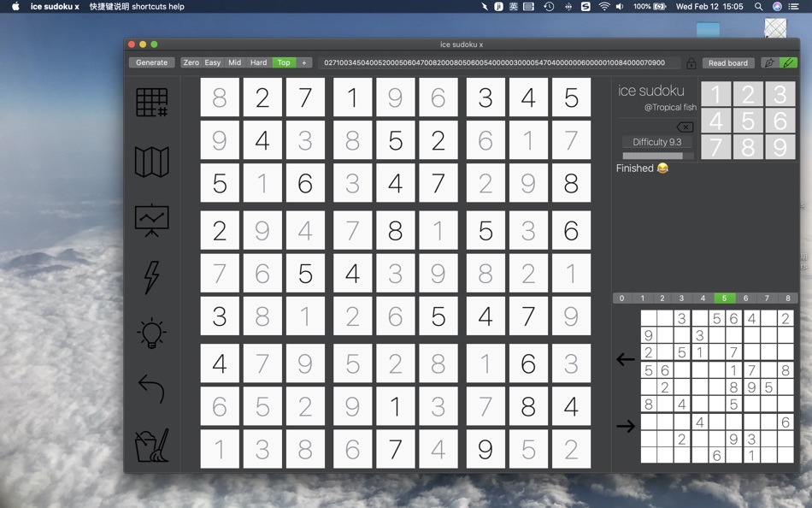The height and width of the screenshot is (508, 812).
Task: Switch to history tab 7
Action: 767,298
